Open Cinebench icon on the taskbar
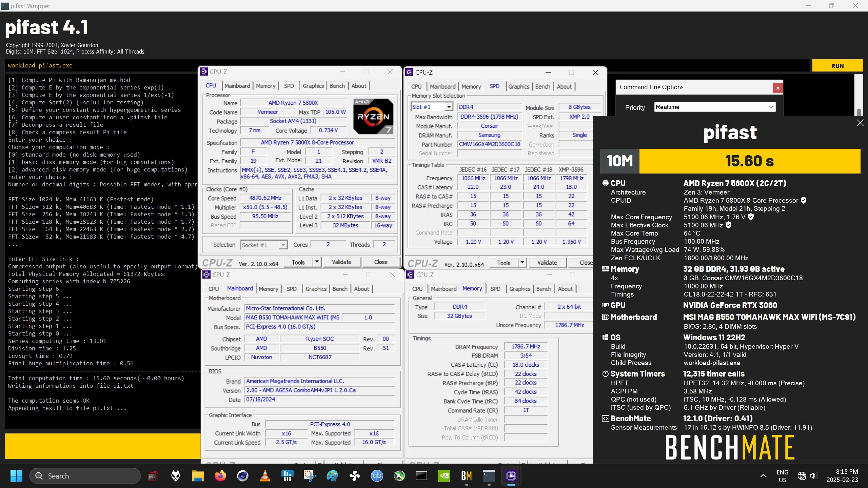 [x=242, y=476]
